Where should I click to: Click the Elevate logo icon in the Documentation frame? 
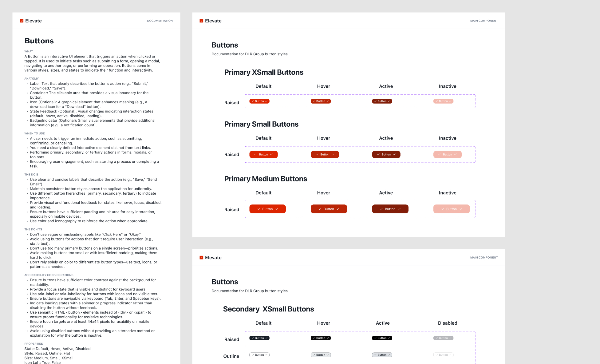click(22, 21)
